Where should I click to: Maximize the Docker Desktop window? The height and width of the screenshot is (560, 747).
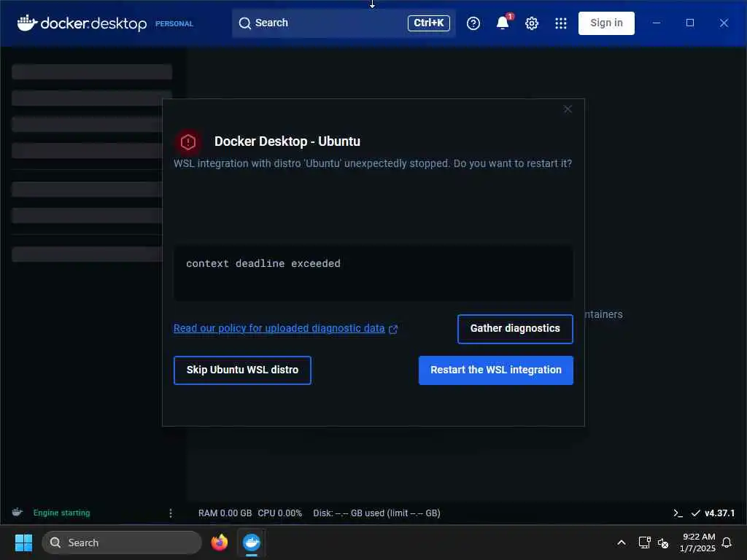tap(690, 23)
